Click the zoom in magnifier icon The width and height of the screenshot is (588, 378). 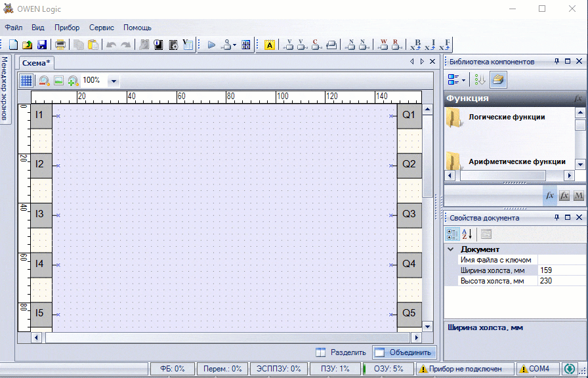click(73, 81)
